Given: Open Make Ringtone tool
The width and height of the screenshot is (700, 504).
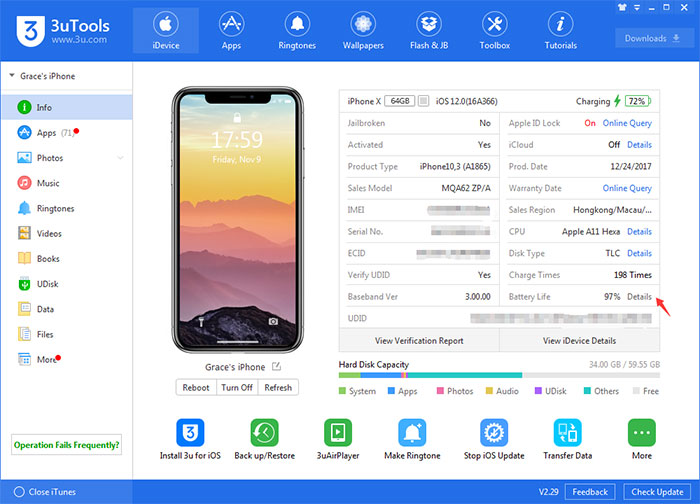Looking at the screenshot, I should [x=412, y=439].
